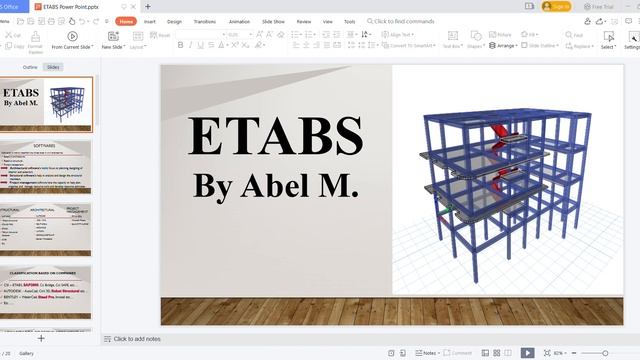
Task: Toggle the Comment button in status bar
Action: click(458, 353)
